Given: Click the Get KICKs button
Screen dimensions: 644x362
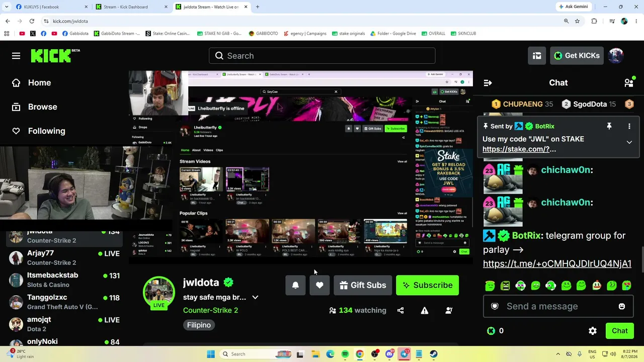Looking at the screenshot, I should click(x=577, y=56).
